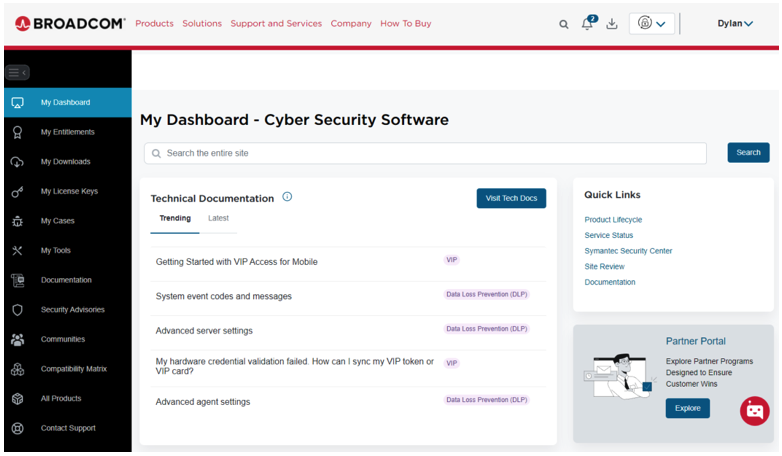Click the Visit Tech Docs button
Screen dimensions: 782x456
[511, 198]
